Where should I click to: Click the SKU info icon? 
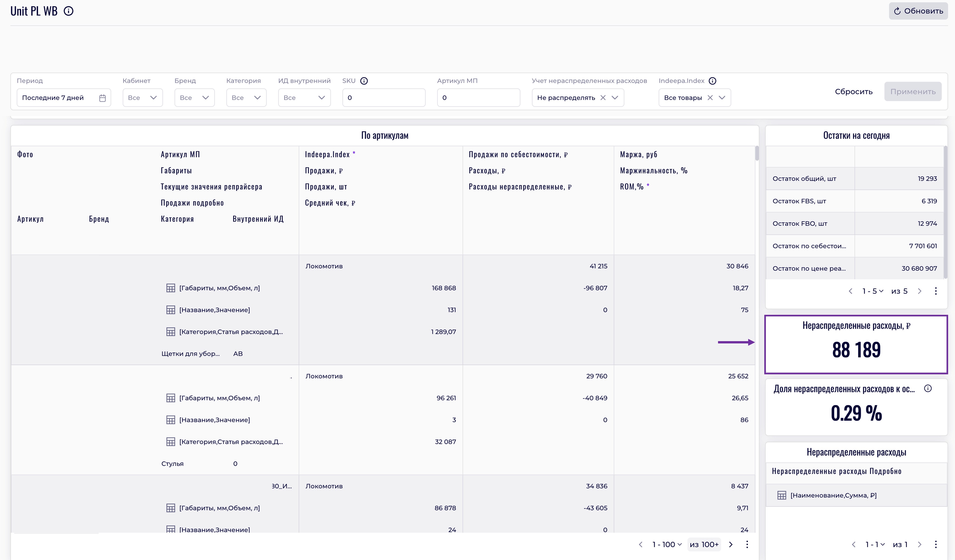[364, 81]
